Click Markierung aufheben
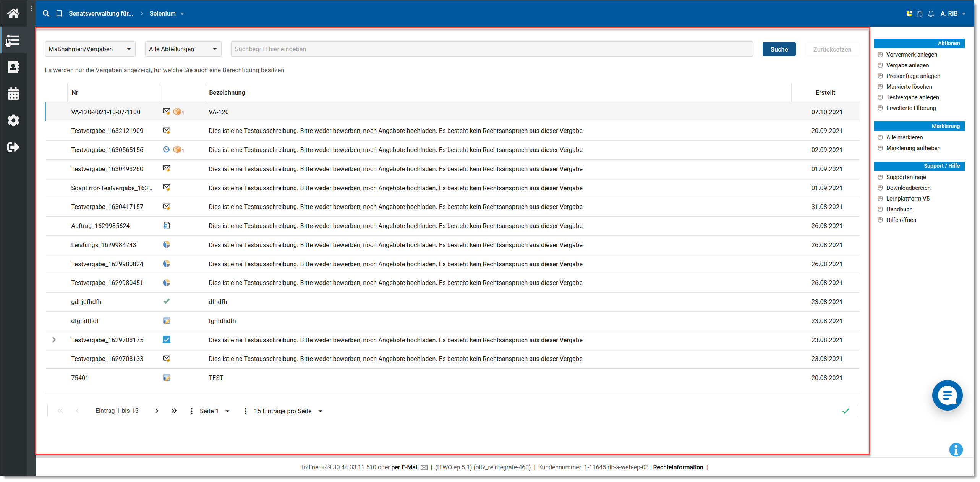980x482 pixels. [x=913, y=148]
